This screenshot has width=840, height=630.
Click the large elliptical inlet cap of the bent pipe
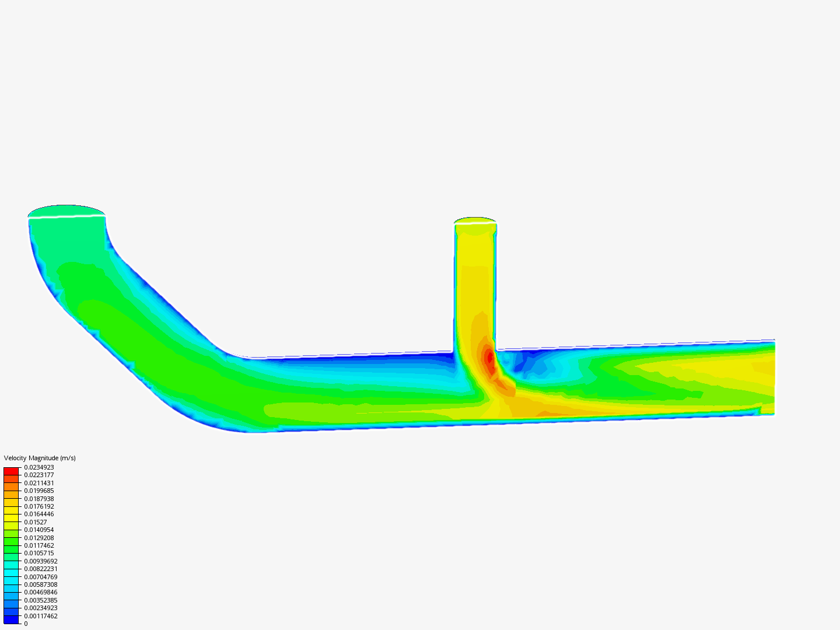pyautogui.click(x=66, y=211)
